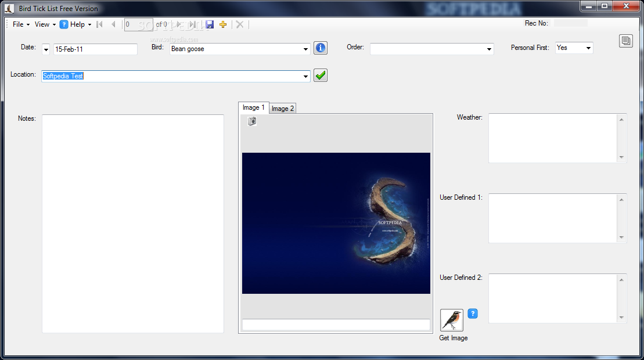Screen dimensions: 644x360
Task: Click the camera icon in the image panel
Action: [252, 121]
